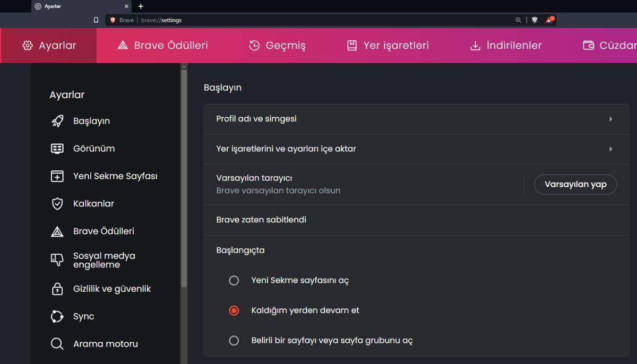Click the sidebar vertical scrollbar

(x=184, y=175)
